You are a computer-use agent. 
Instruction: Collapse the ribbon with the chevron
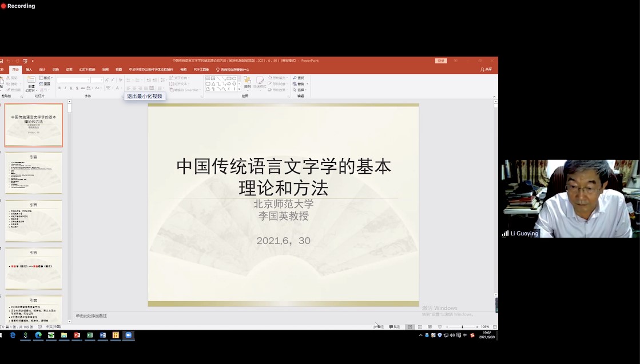494,97
